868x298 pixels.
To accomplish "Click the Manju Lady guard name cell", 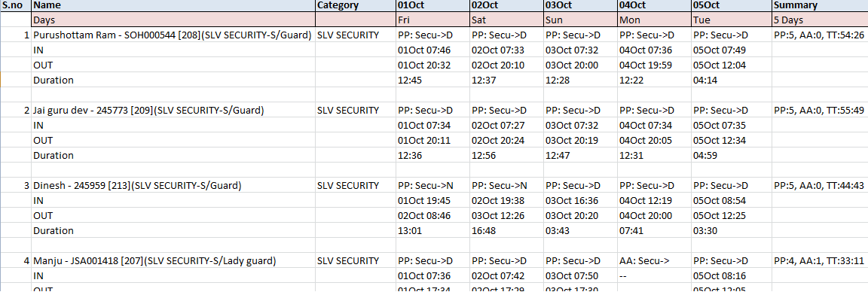I will 173,260.
